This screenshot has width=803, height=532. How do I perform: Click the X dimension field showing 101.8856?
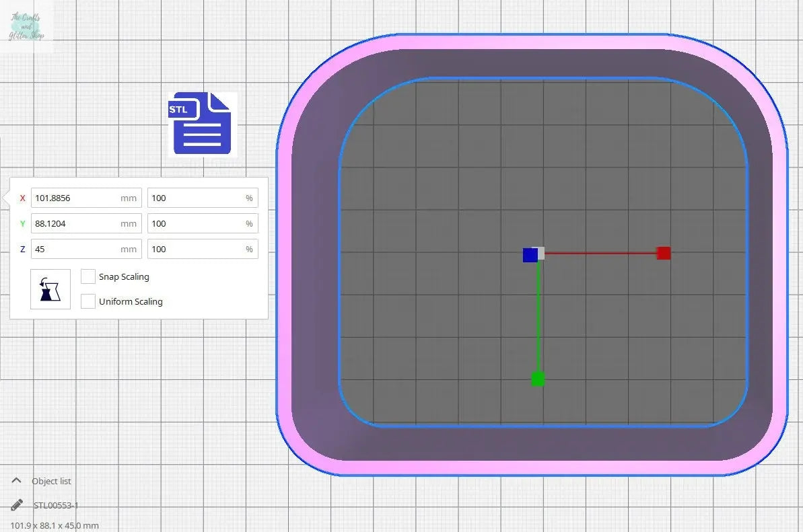click(x=74, y=198)
